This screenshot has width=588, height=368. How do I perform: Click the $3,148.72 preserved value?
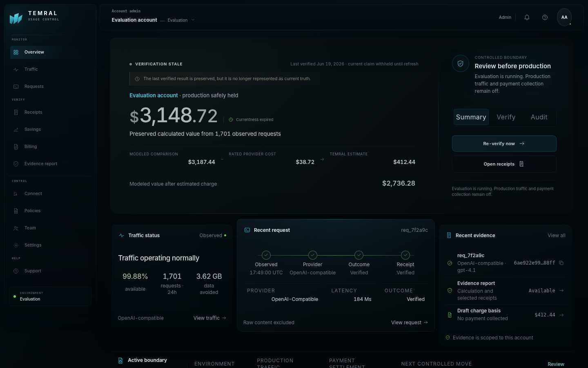tap(174, 116)
